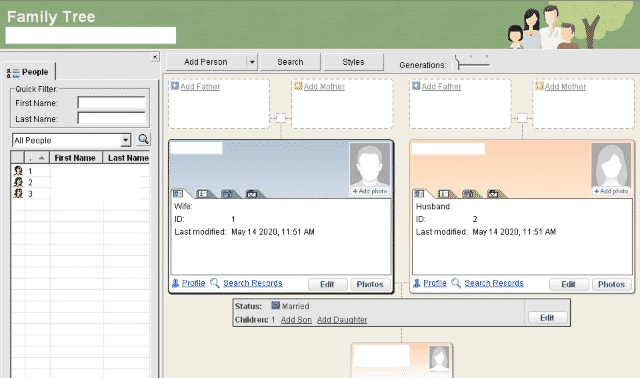This screenshot has width=640, height=378.
Task: Select person 1 icon in people list
Action: pyautogui.click(x=18, y=171)
